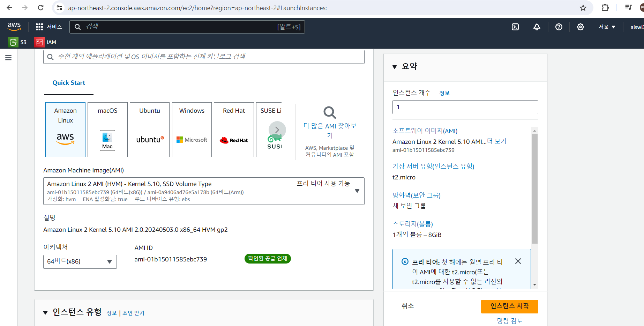Select the Ubuntu AMI tile
The image size is (644, 326).
click(150, 129)
